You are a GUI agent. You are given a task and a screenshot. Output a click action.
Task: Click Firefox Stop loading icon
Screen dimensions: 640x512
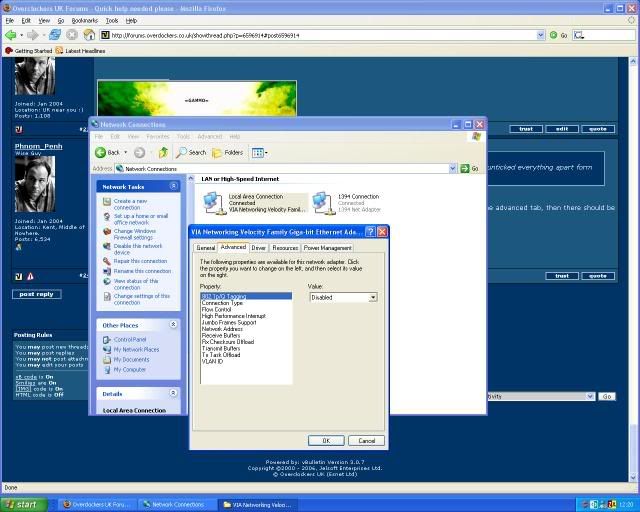coord(72,35)
